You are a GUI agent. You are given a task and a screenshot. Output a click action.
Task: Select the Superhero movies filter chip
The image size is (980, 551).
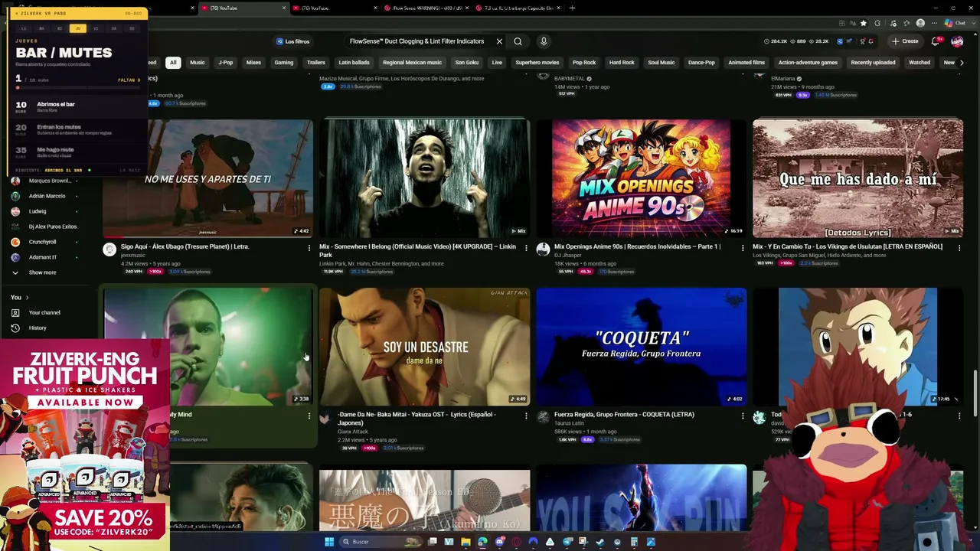pos(537,63)
